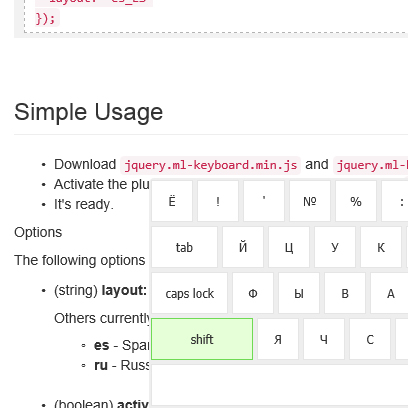The width and height of the screenshot is (408, 408).
Task: Tap the Й key
Action: point(243,247)
